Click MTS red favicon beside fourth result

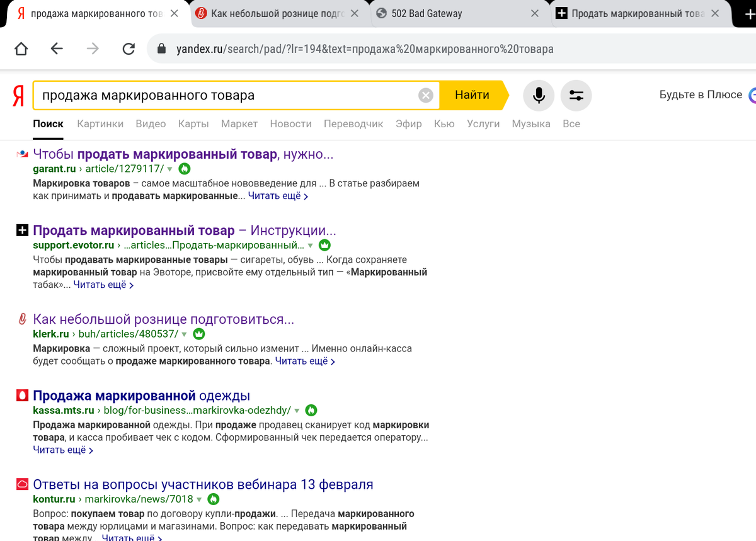point(22,396)
